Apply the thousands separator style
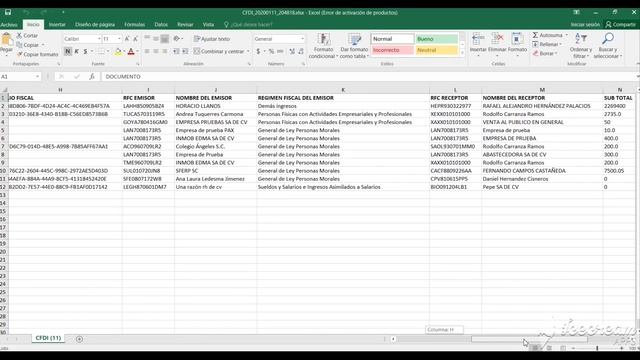Viewport: 640px width, 360px height. [280, 51]
